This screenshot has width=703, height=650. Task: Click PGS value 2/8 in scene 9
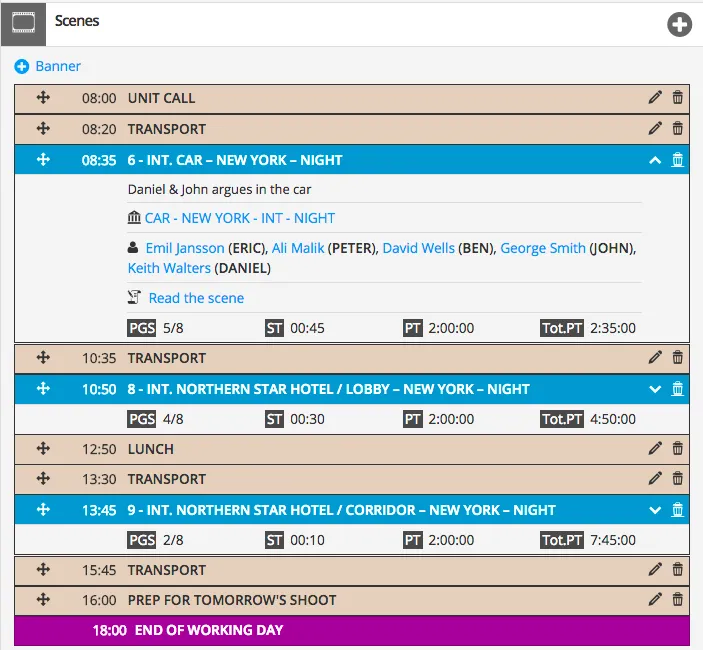pos(173,540)
